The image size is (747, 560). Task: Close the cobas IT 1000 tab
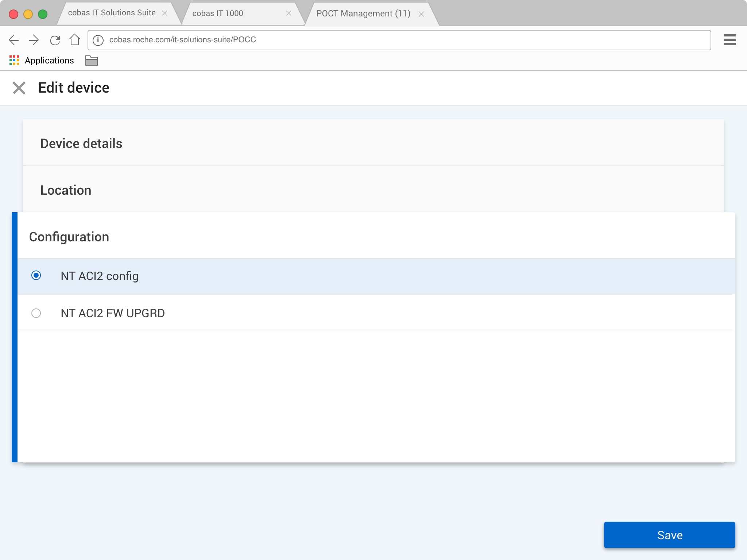289,13
